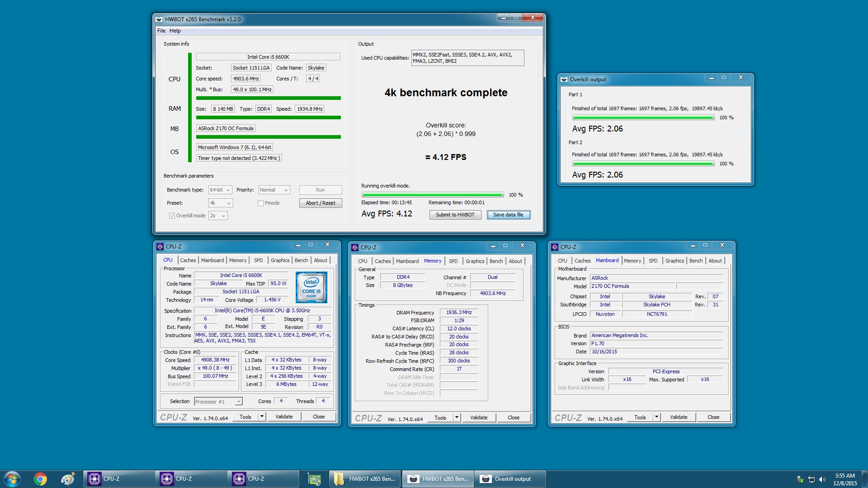Switch to the second CPU-Z taskbar item
Image resolution: width=868 pixels, height=488 pixels.
(x=191, y=479)
